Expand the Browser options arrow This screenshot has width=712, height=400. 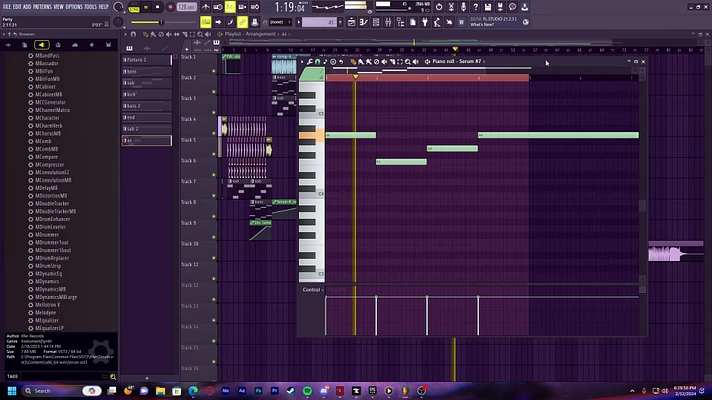pyautogui.click(x=4, y=34)
